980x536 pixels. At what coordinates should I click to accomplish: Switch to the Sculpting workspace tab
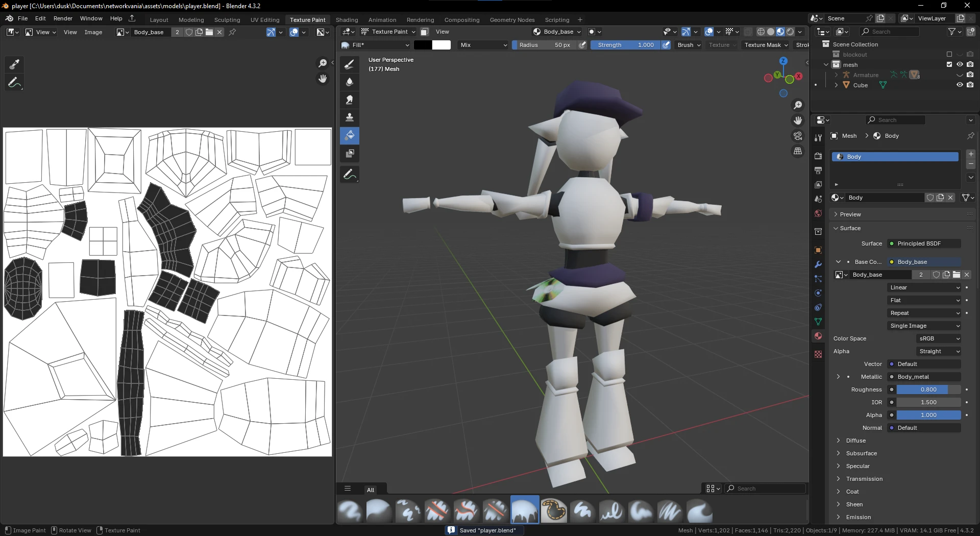[227, 20]
